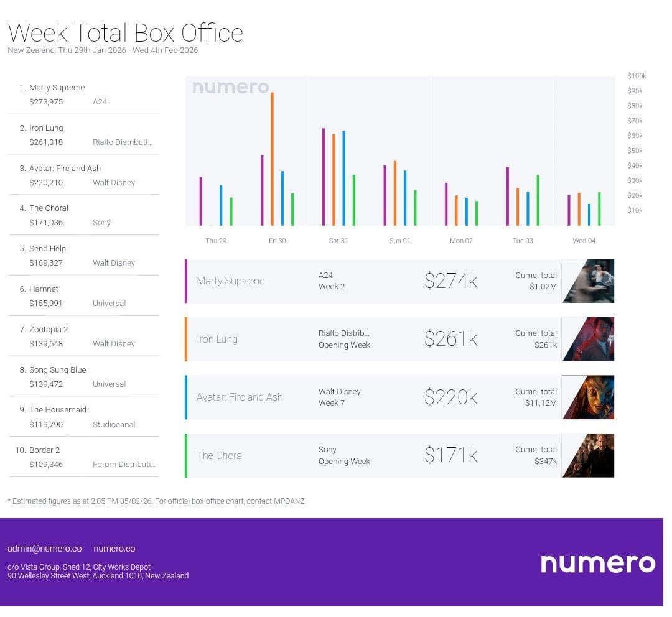The width and height of the screenshot is (672, 617).
Task: Click the Wed 04 date label
Action: point(584,241)
